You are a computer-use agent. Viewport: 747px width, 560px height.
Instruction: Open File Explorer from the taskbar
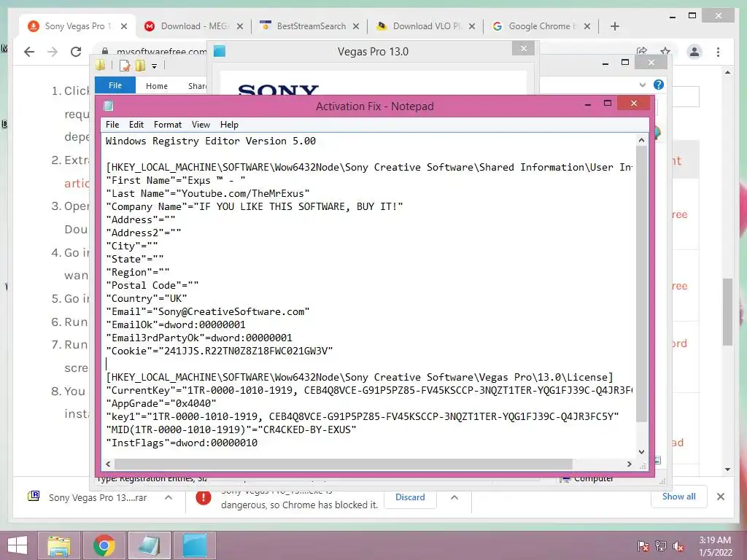click(59, 545)
